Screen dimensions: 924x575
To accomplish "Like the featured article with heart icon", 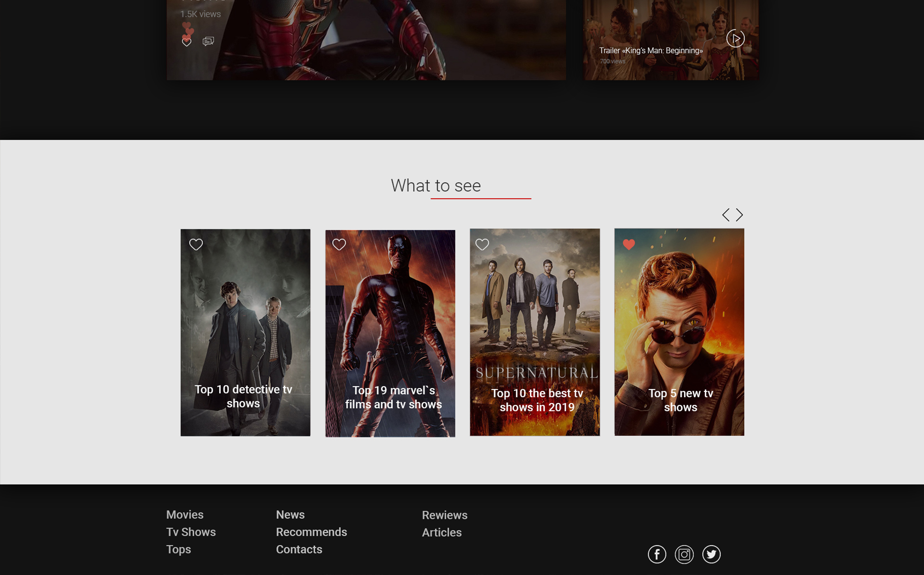I will point(187,42).
